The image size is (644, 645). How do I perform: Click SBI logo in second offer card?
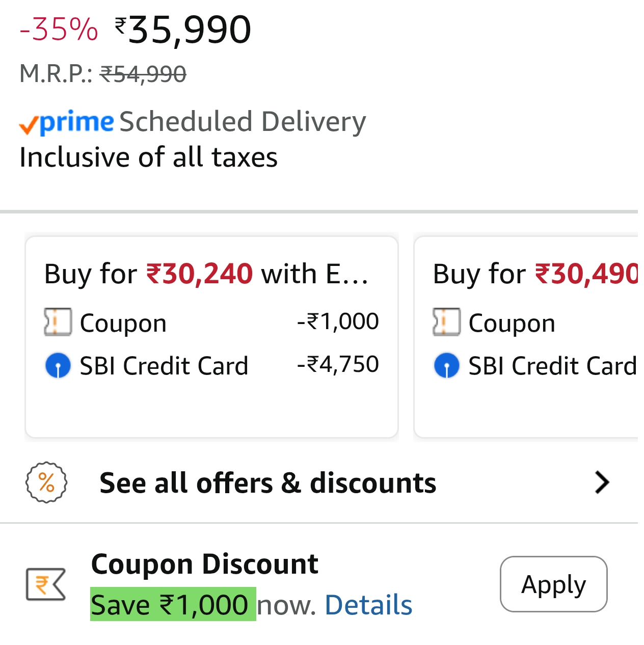click(447, 366)
